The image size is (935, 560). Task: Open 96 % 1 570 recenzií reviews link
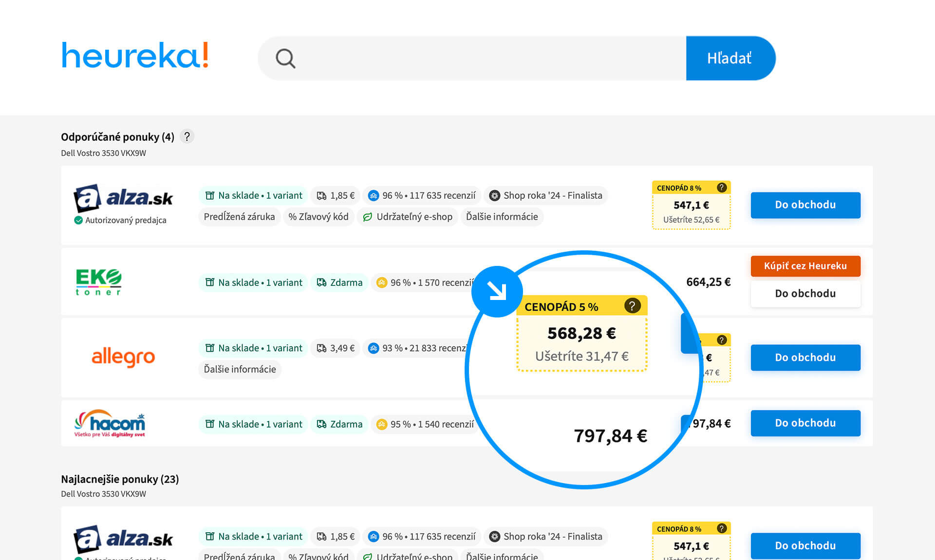(x=425, y=282)
